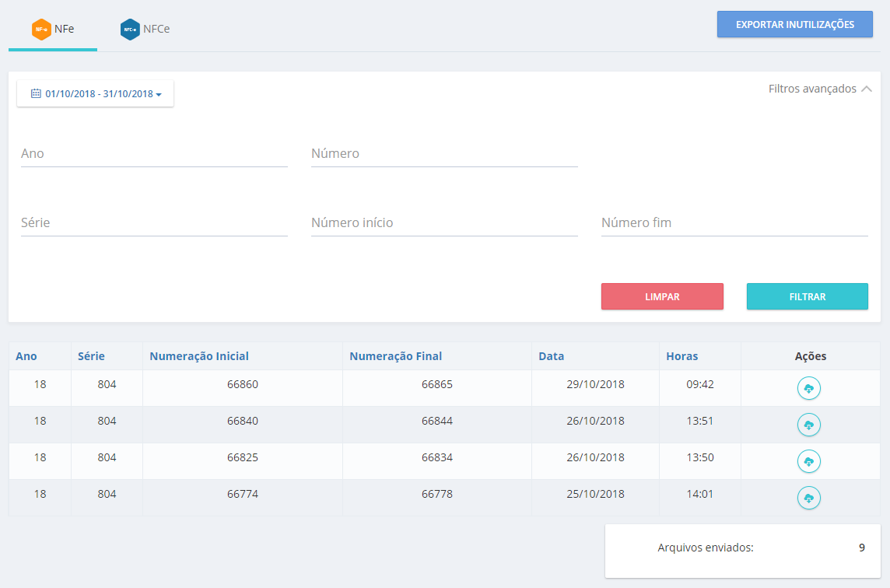
Task: Click the Número início field
Action: click(444, 223)
